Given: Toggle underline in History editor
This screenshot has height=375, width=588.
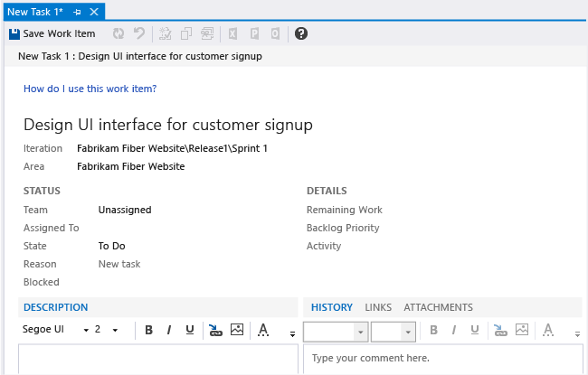Looking at the screenshot, I should 475,330.
